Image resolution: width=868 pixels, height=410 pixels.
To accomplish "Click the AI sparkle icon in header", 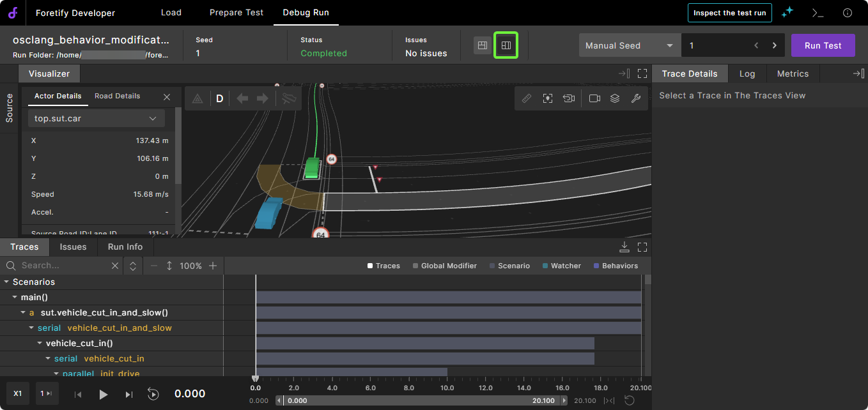I will [x=787, y=13].
